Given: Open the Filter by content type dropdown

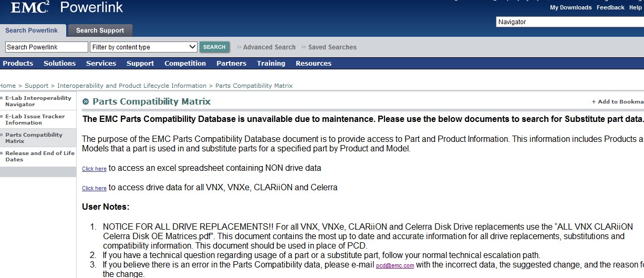Looking at the screenshot, I should [x=144, y=47].
